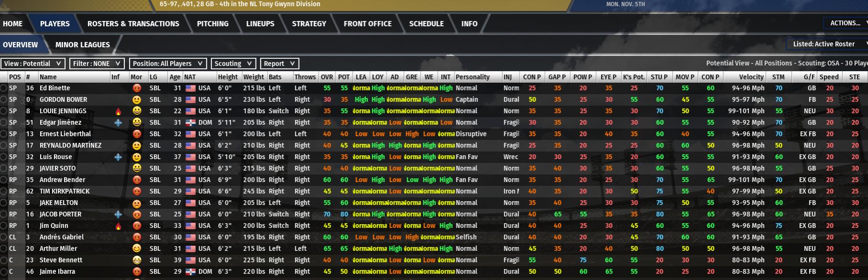Expand the Position: All Players dropdown
The width and height of the screenshot is (868, 280).
168,64
